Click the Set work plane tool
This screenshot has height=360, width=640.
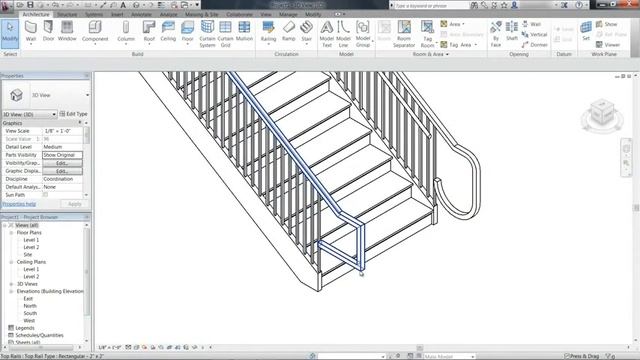pyautogui.click(x=586, y=31)
